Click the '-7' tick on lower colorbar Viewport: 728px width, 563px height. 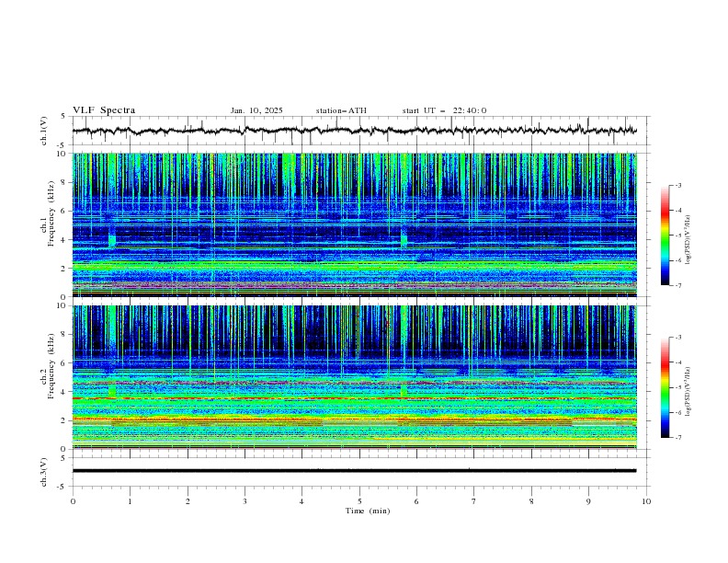pos(677,438)
